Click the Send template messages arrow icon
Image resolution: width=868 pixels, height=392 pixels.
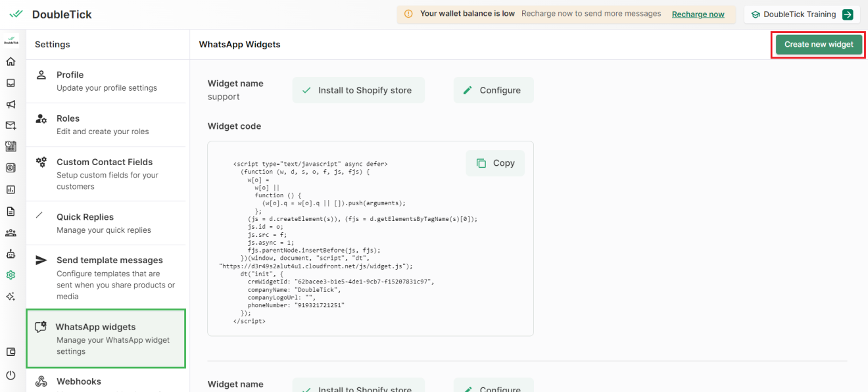coord(41,260)
